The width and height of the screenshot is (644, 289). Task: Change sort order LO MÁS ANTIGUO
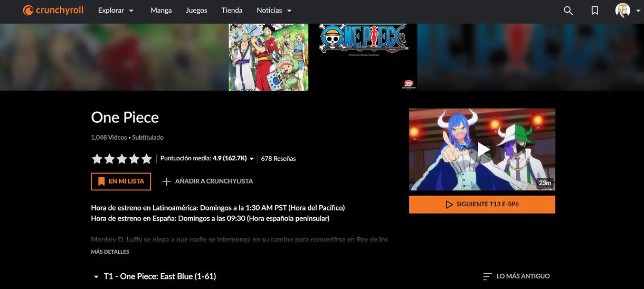pyautogui.click(x=517, y=276)
